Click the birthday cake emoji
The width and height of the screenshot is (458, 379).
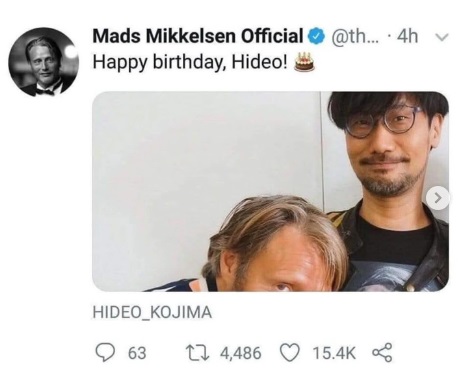304,62
